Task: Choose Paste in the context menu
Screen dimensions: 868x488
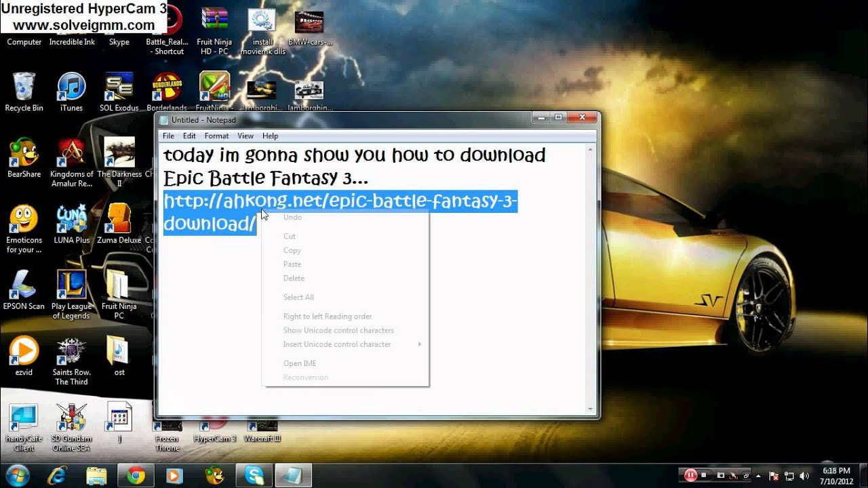Action: tap(345, 264)
